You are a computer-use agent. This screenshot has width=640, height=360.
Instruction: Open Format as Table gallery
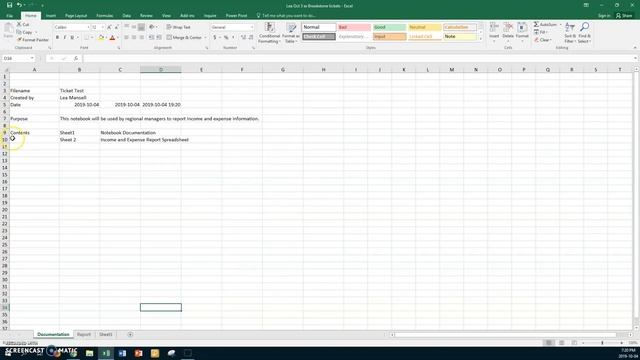tap(291, 33)
